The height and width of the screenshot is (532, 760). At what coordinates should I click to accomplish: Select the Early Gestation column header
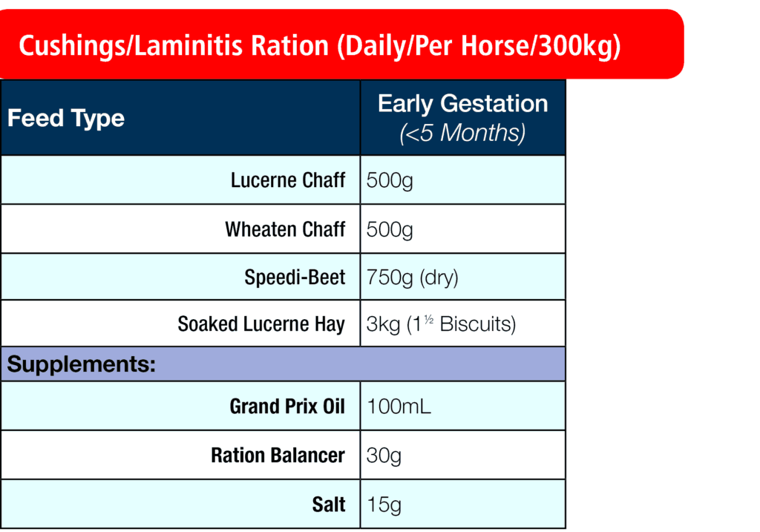462,104
